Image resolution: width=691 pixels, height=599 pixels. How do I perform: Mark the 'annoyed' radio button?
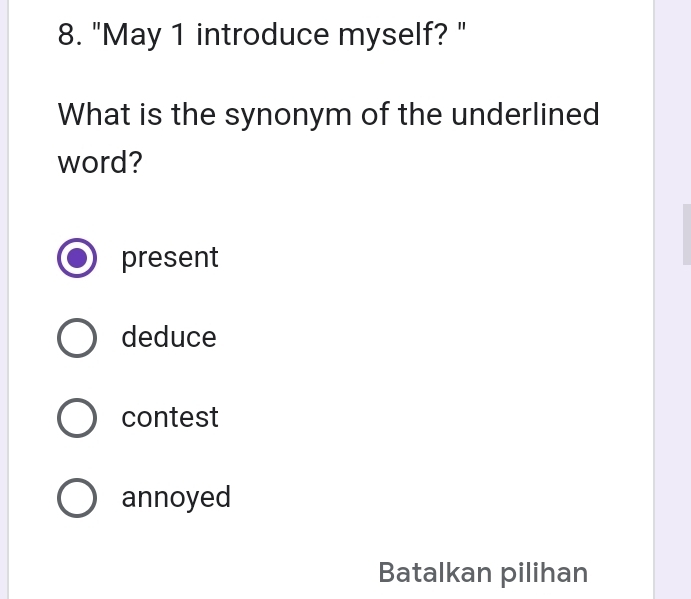point(77,498)
